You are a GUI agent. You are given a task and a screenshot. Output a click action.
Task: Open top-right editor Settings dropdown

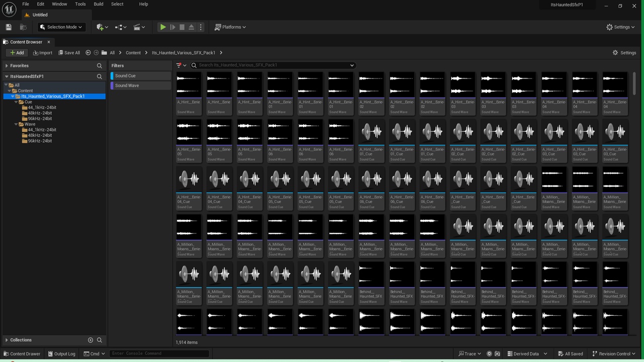click(621, 27)
